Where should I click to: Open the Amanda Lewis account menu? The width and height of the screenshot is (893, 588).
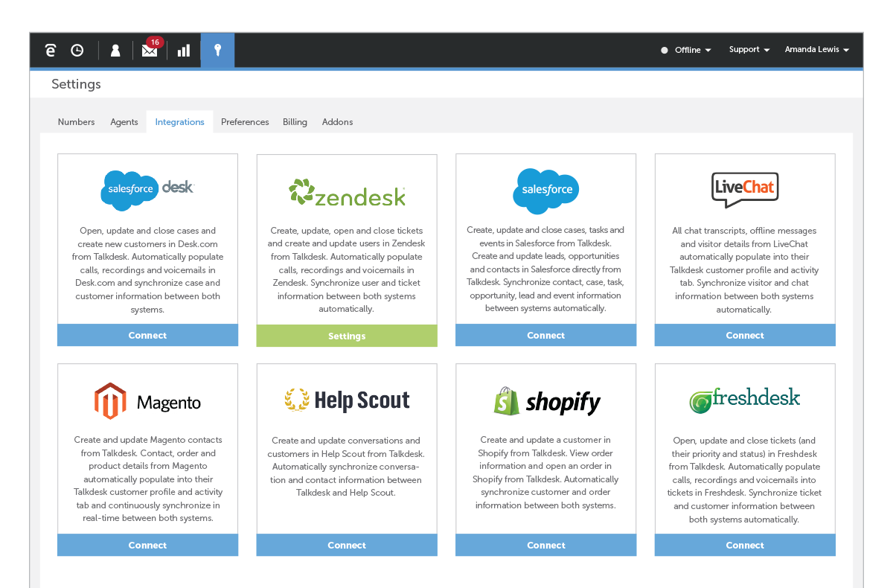click(x=817, y=50)
